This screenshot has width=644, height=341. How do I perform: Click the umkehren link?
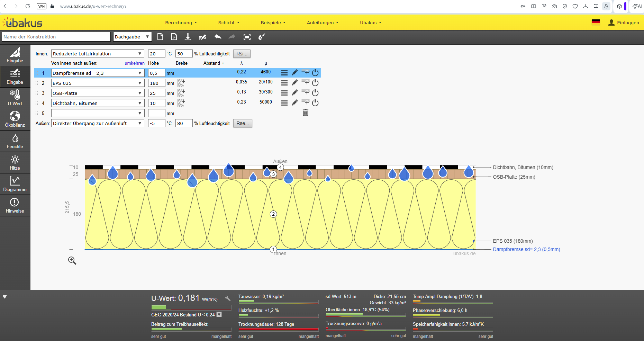(x=135, y=63)
